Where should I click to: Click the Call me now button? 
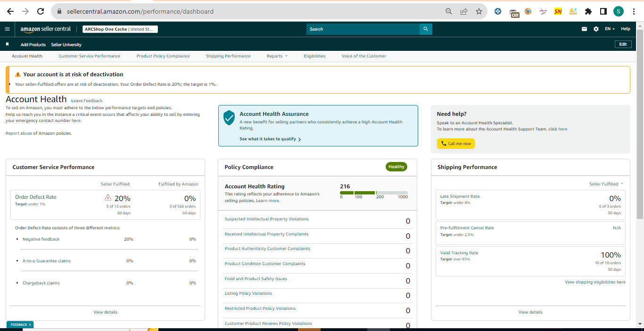pyautogui.click(x=456, y=144)
